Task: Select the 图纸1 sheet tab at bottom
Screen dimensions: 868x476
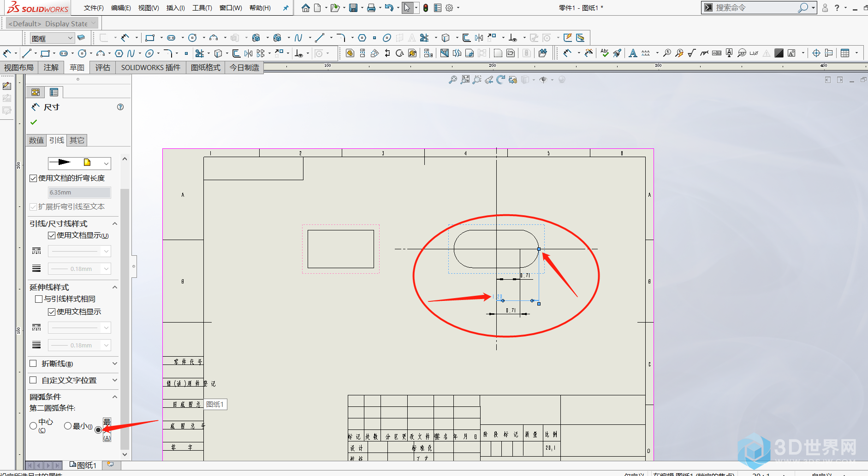Action: point(83,465)
